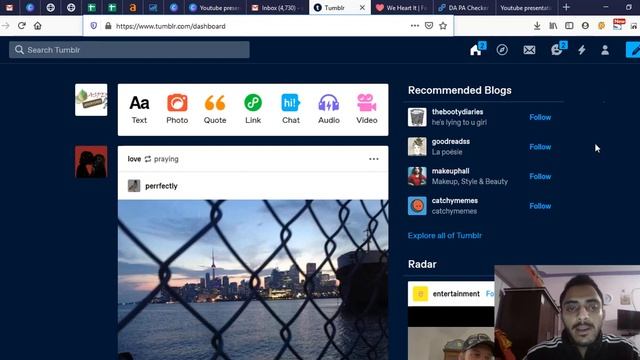This screenshot has width=640, height=360.
Task: Open the browser Downloads arrow
Action: [537, 26]
